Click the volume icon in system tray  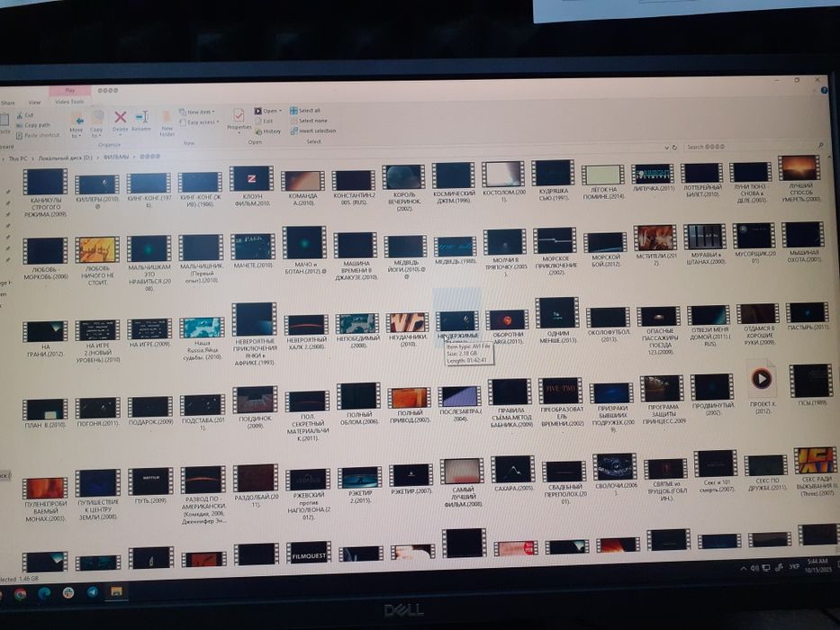[x=754, y=568]
